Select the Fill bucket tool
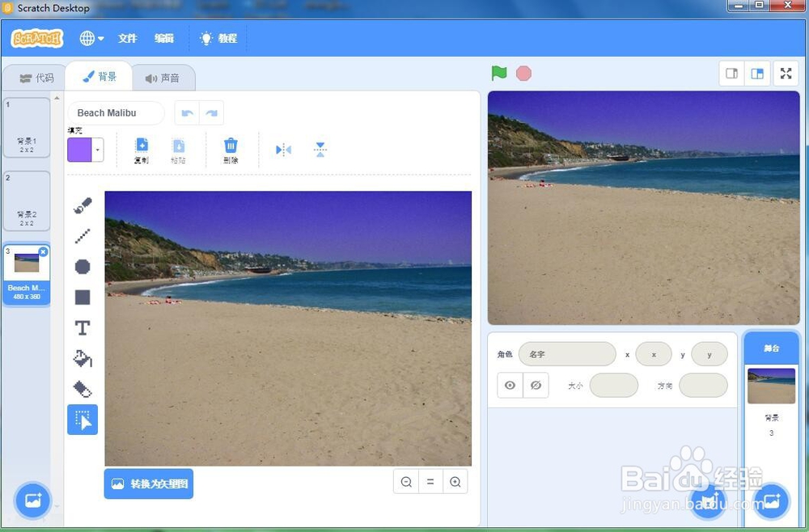 83,358
